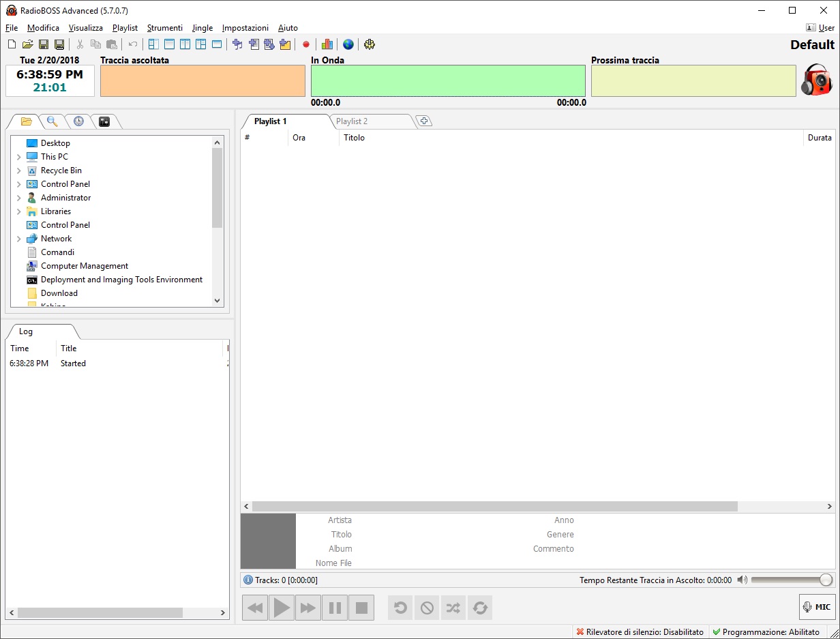This screenshot has width=840, height=639.
Task: Expand the first Control Panel node
Action: pyautogui.click(x=18, y=184)
